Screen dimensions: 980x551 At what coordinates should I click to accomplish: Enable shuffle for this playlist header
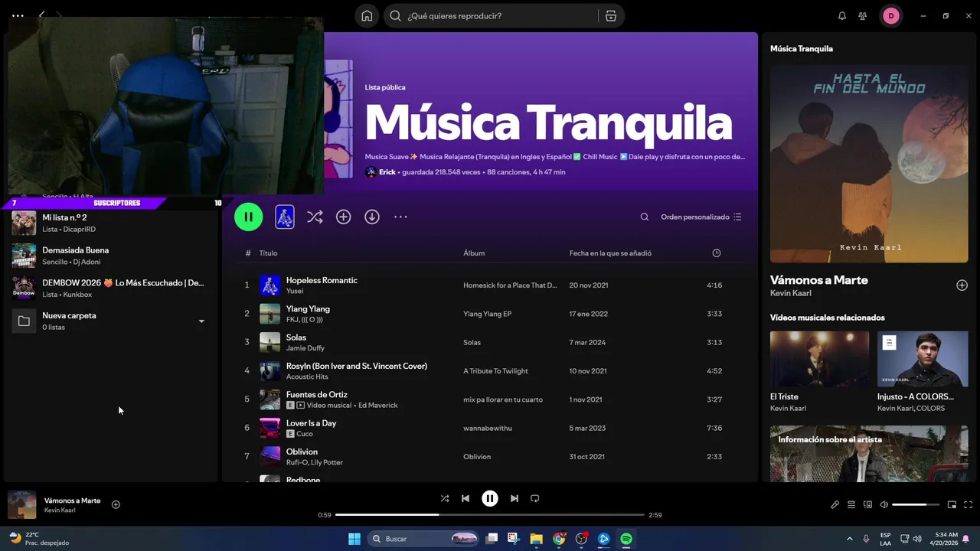(x=315, y=217)
